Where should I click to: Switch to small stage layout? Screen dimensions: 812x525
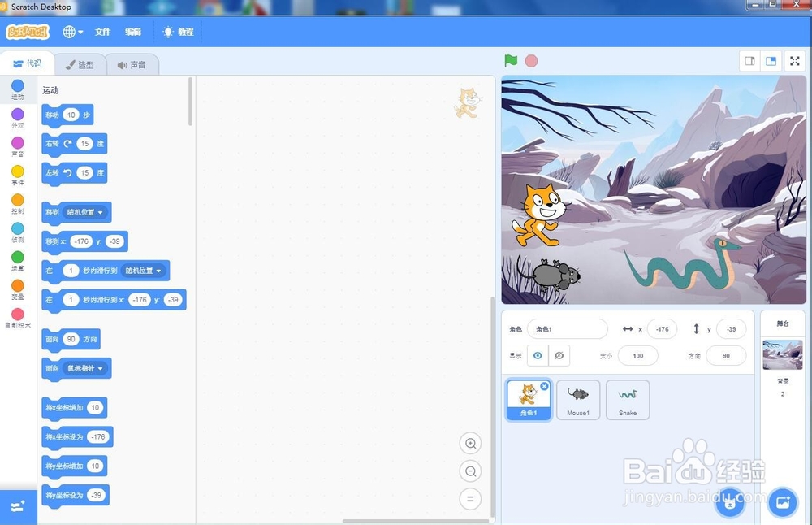749,61
